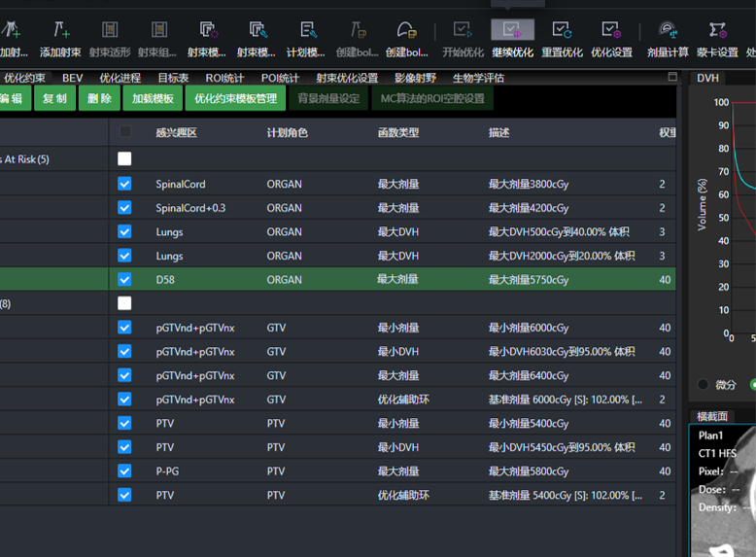This screenshot has width=756, height=557.
Task: Click the 最大剂量6400cGy description cell
Action: pos(529,375)
